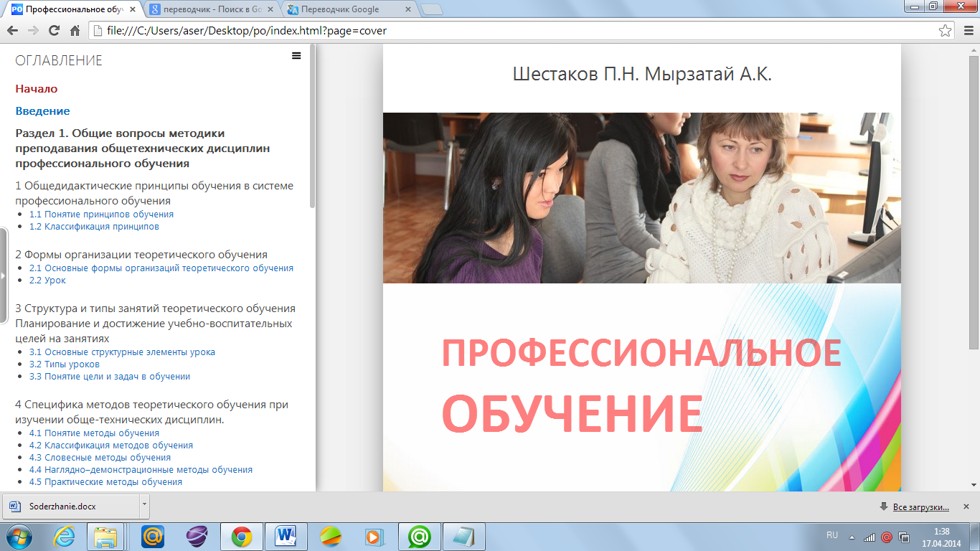Open the purple sphere taskbar application
This screenshot has height=551, width=980.
coord(197,536)
